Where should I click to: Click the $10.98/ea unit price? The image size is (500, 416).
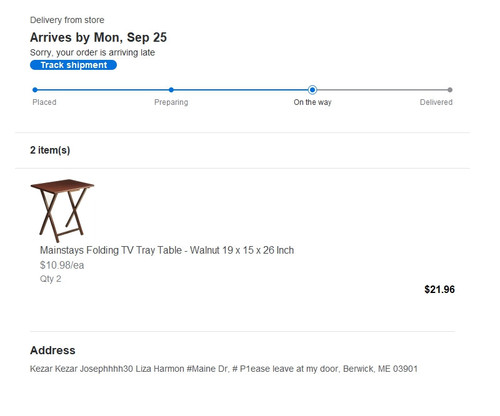[62, 265]
